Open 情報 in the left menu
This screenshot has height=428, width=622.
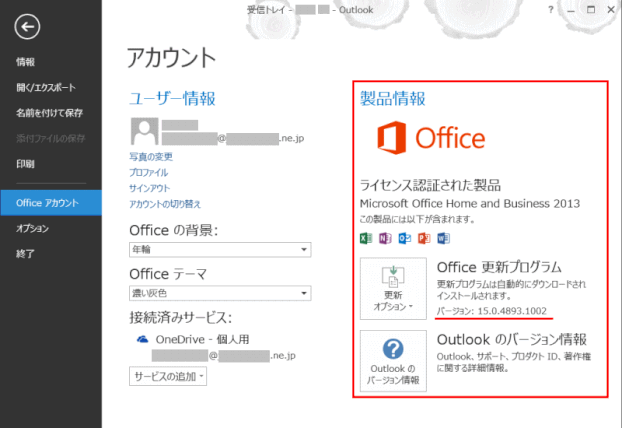pos(25,62)
